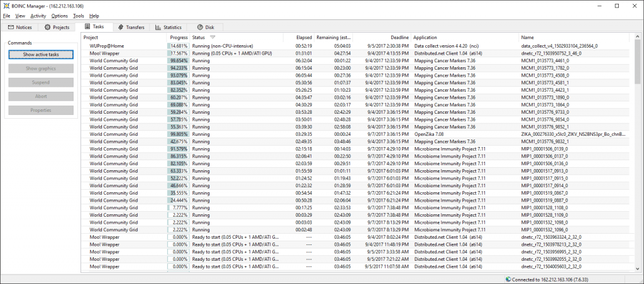
Task: Sort by the Progress column header
Action: coord(179,37)
